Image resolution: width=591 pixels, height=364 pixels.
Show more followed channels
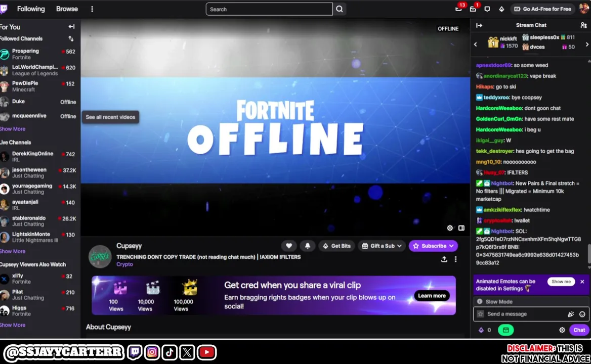coord(13,129)
